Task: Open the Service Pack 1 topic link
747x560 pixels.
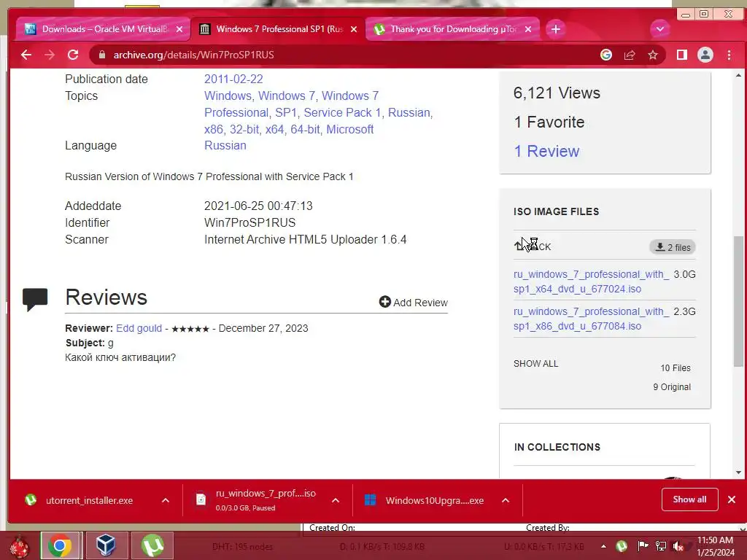Action: [x=343, y=113]
